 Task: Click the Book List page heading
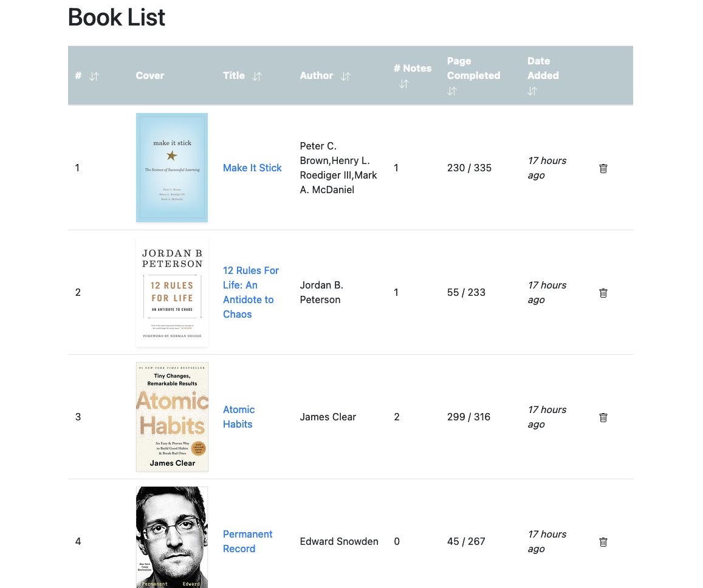pos(117,18)
